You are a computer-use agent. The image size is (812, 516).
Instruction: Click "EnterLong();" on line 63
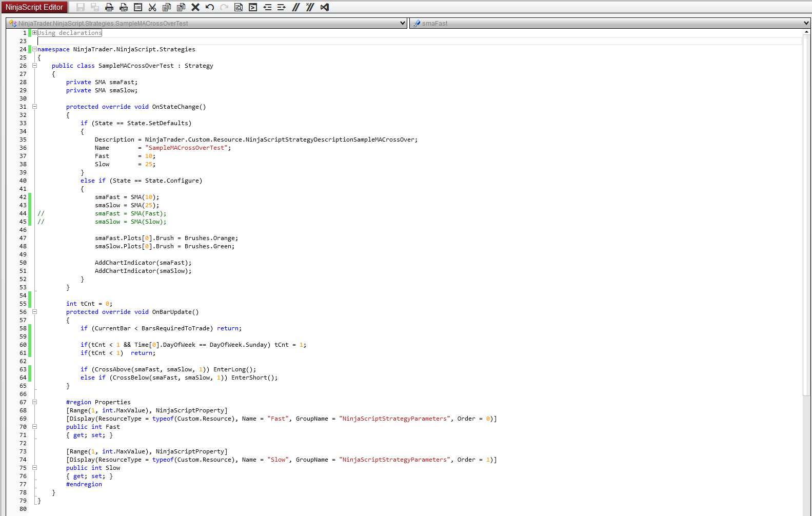234,369
